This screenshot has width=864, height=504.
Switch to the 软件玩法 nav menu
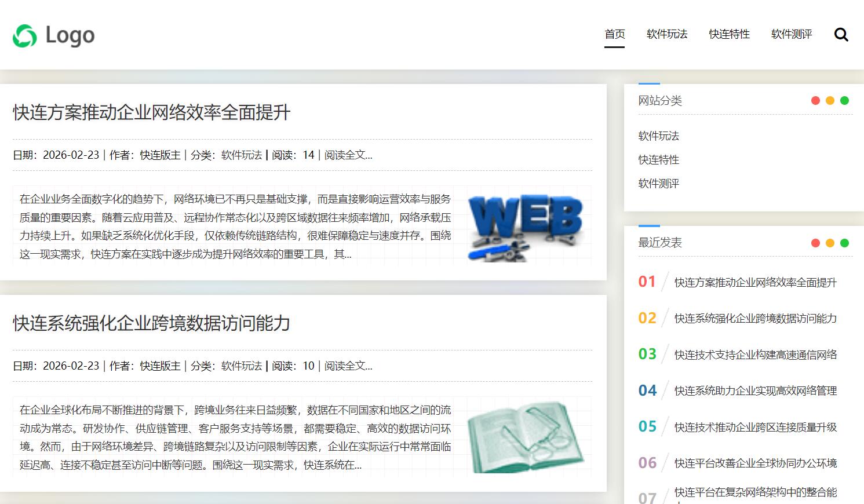(x=666, y=35)
